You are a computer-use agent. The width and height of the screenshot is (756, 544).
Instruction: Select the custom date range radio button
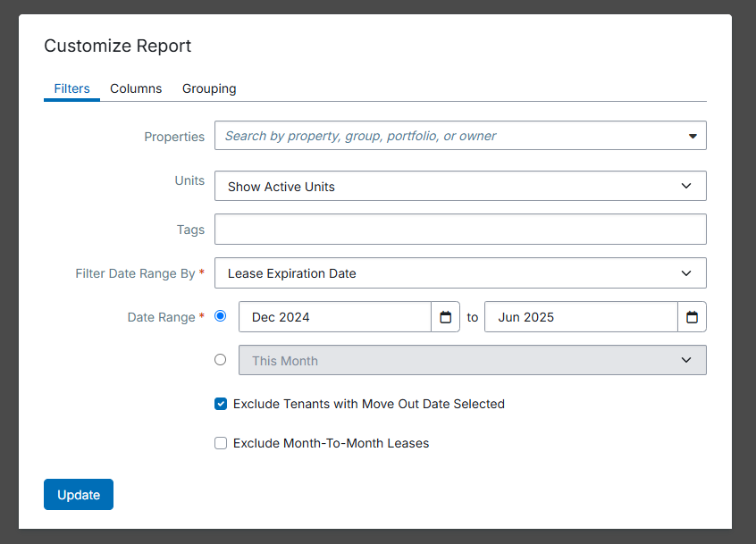221,315
